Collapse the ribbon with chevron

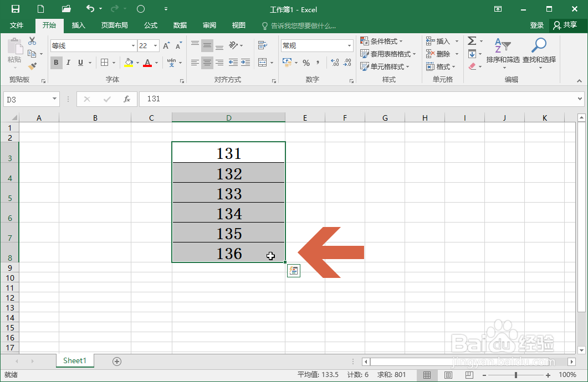click(x=579, y=80)
